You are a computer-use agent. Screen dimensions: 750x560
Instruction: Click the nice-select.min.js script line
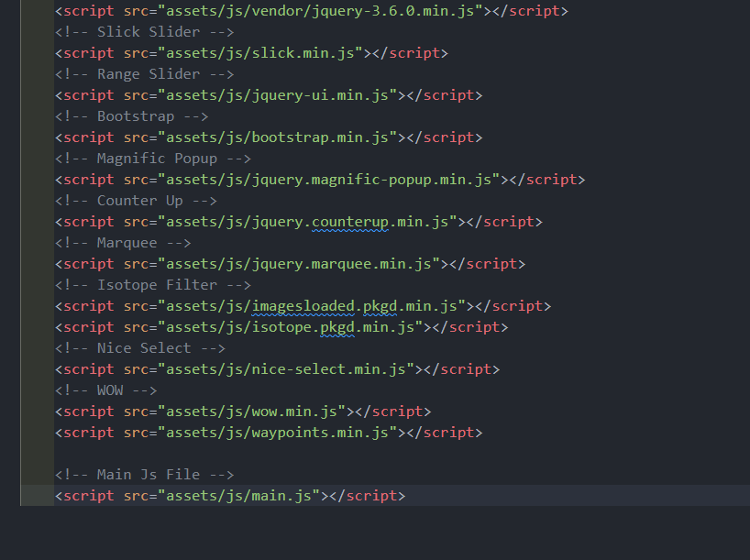click(278, 368)
